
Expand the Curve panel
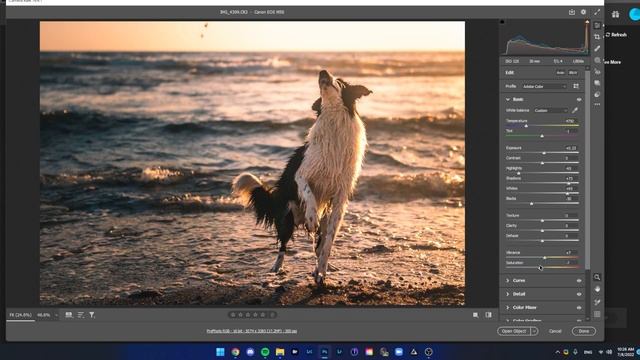508,280
